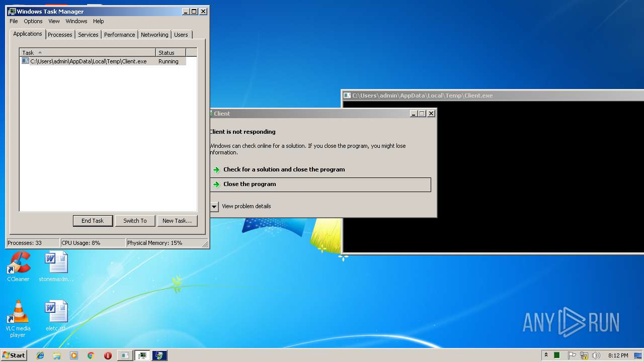Expand View problem details

point(214,207)
